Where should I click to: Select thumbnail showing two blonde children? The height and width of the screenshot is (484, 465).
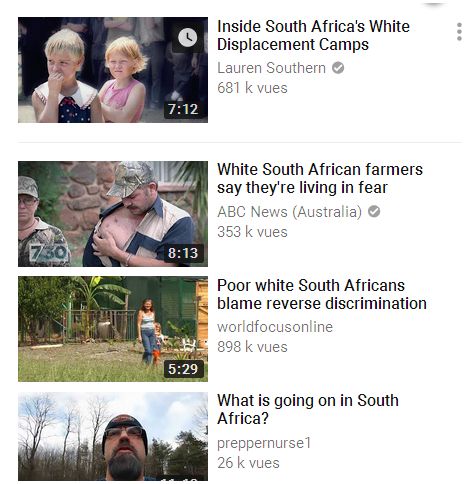pos(113,70)
